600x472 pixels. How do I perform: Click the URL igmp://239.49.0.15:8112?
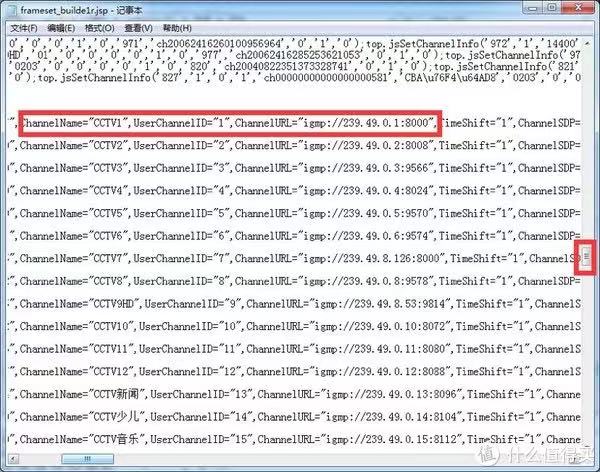(391, 439)
